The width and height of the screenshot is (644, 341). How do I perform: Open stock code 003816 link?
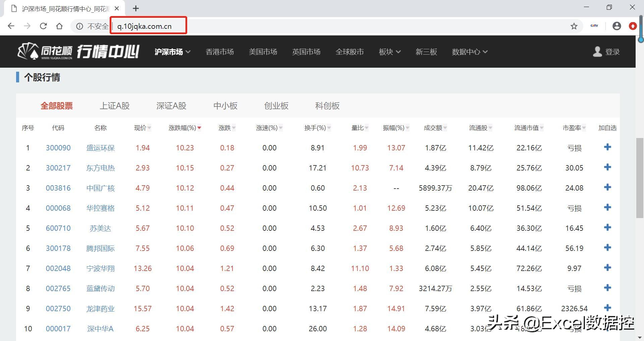click(x=58, y=188)
